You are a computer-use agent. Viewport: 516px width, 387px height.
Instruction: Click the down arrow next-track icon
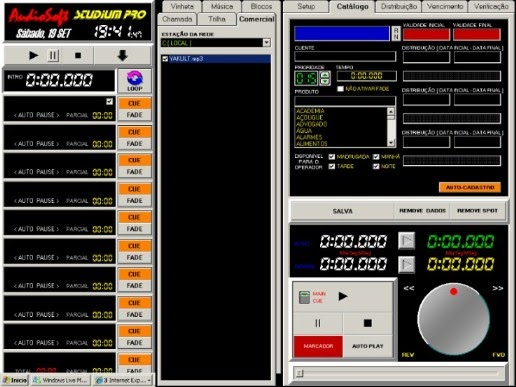123,55
